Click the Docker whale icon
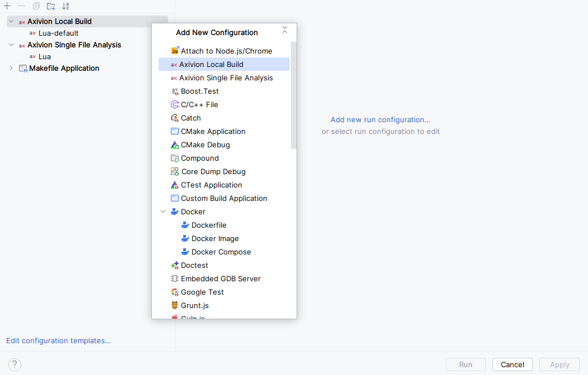Screen dimensions: 588x375 click(x=175, y=211)
